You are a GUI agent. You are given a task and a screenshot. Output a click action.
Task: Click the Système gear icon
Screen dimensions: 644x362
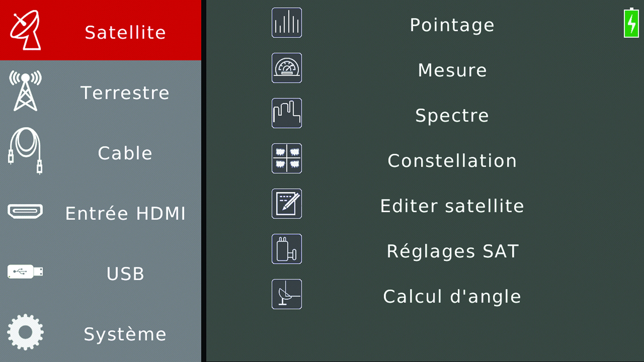[x=25, y=332]
